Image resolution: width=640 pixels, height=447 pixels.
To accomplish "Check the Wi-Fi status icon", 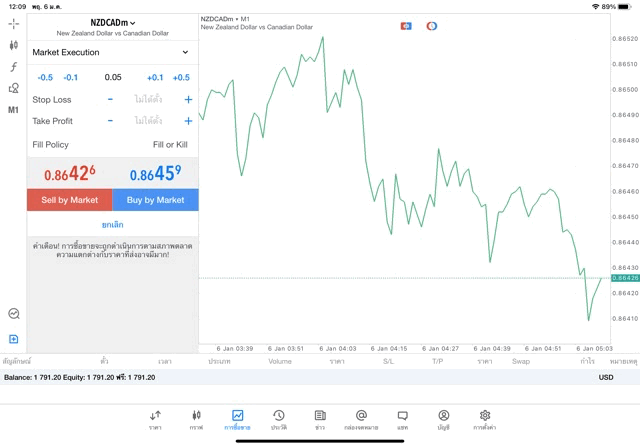I will pyautogui.click(x=596, y=7).
